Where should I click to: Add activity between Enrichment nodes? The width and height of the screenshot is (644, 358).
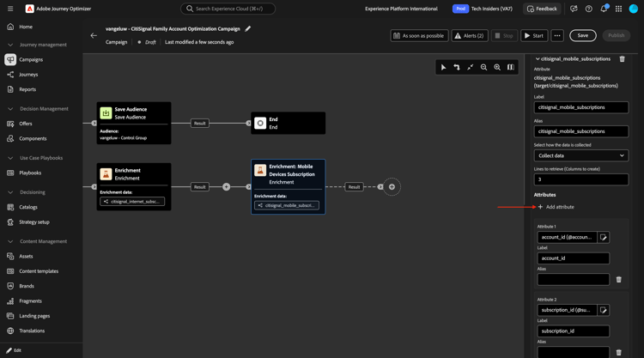tap(227, 187)
